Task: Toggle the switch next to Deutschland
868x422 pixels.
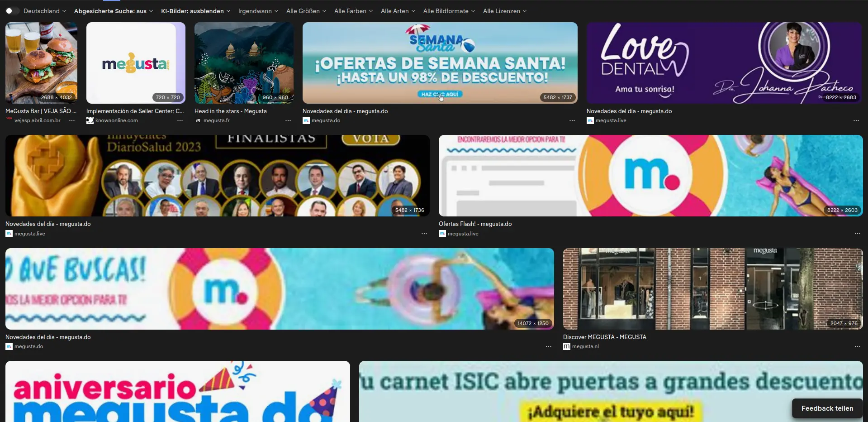Action: pos(11,11)
